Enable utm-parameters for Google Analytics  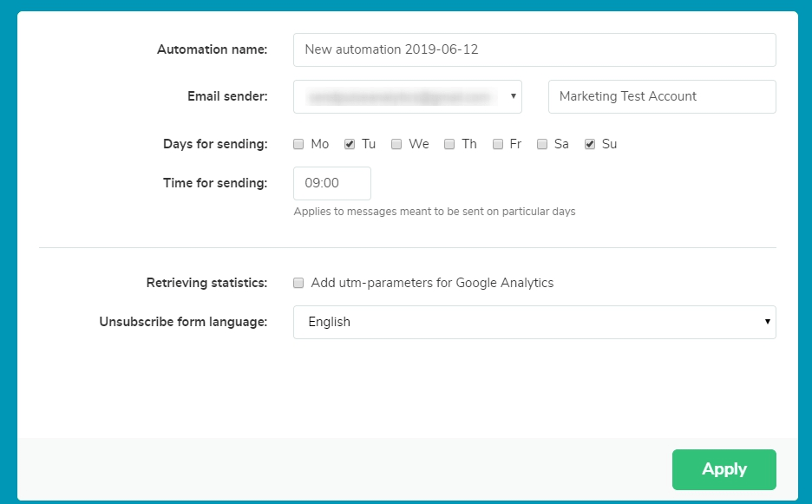(x=298, y=283)
